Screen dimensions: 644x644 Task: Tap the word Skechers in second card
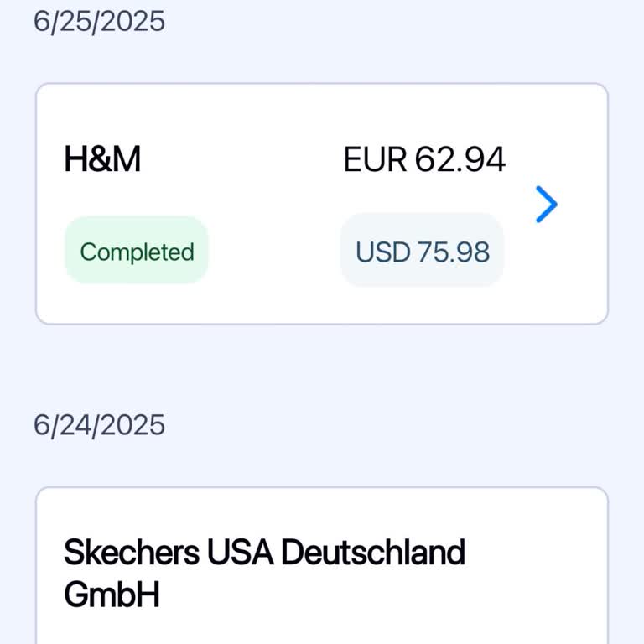pos(132,553)
